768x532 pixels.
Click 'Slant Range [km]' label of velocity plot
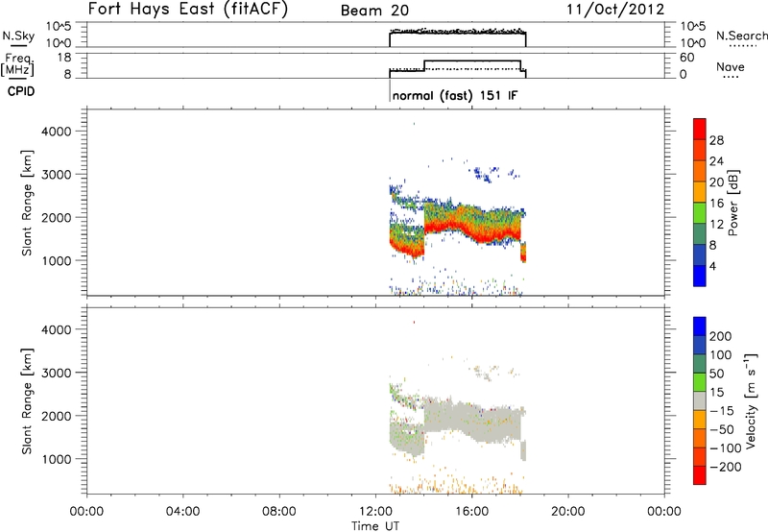tap(27, 401)
